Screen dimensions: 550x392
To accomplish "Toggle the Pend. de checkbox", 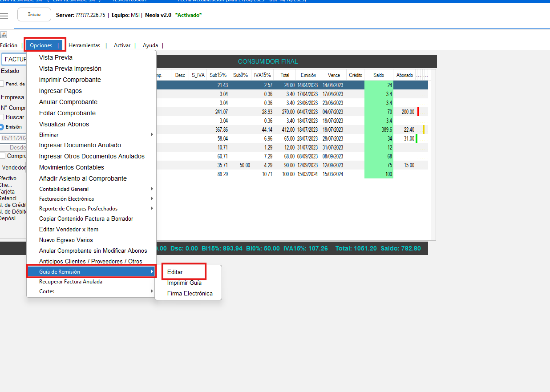I will tap(2, 84).
